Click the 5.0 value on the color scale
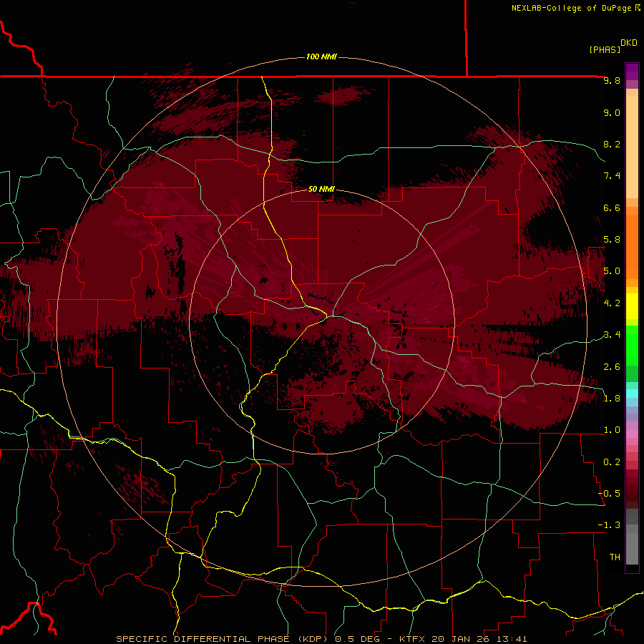 (x=612, y=271)
